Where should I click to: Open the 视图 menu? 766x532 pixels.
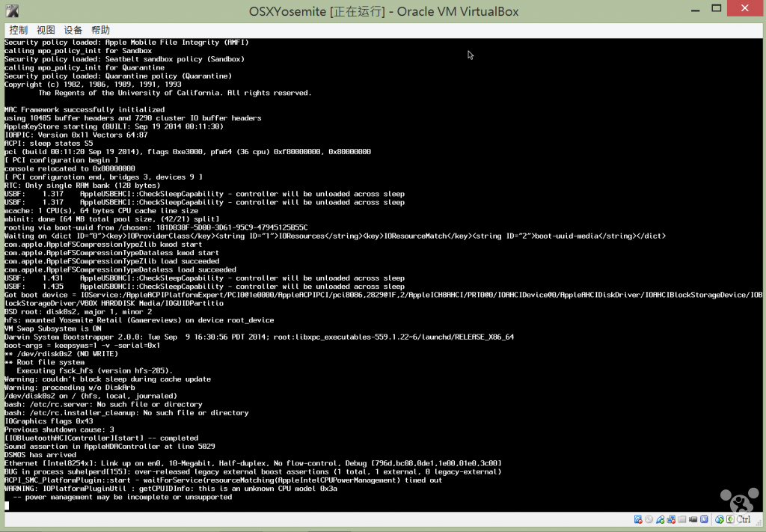[46, 30]
